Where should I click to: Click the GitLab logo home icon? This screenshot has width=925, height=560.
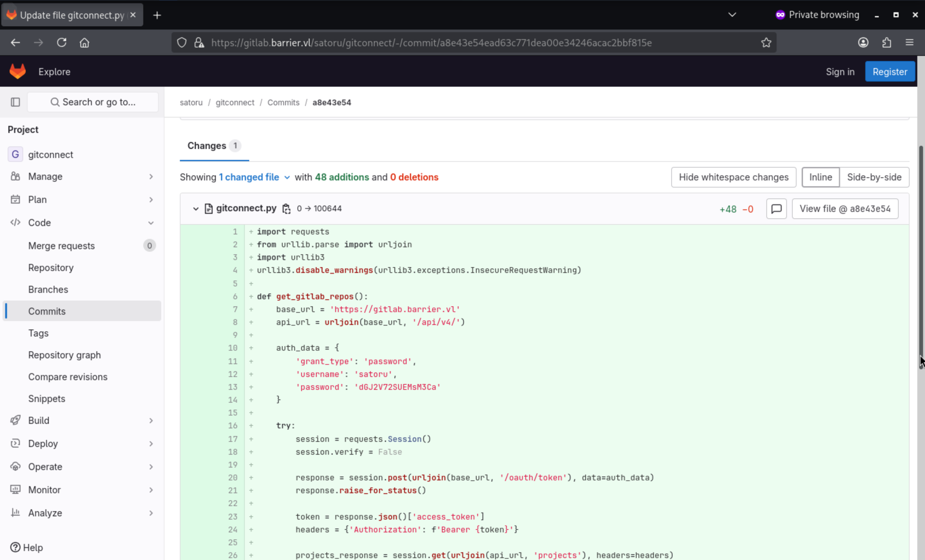(x=17, y=71)
